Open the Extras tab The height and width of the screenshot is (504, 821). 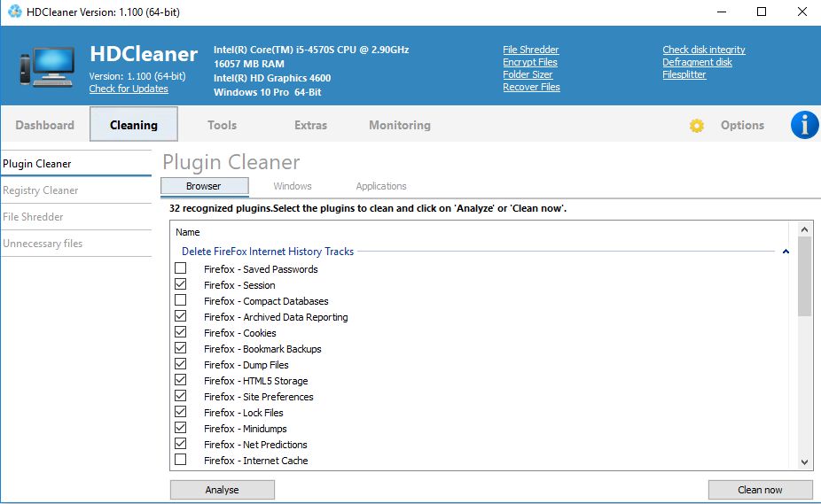pos(310,125)
